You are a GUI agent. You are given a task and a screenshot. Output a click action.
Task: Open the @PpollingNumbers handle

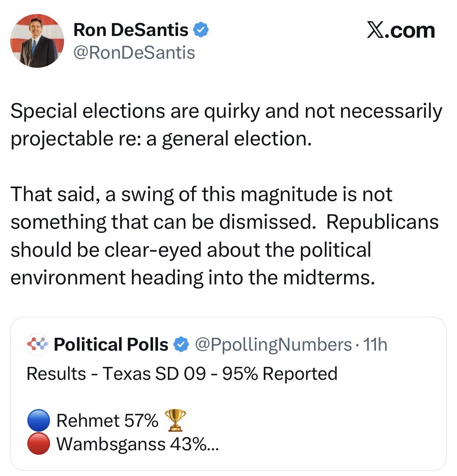(x=273, y=345)
